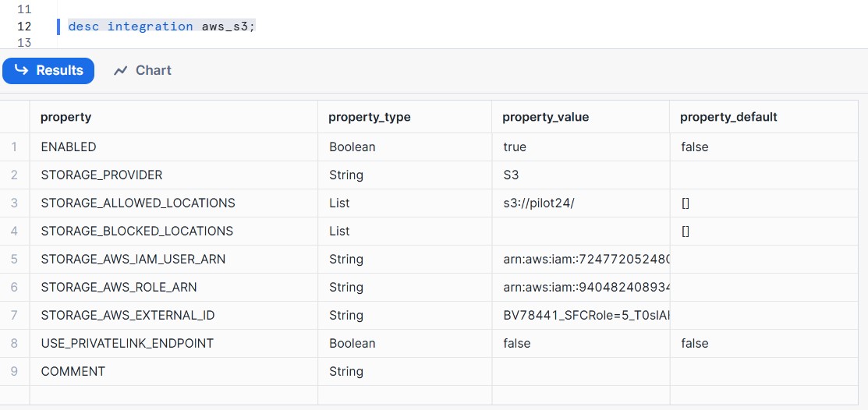Switch to the Chart tab
The width and height of the screenshot is (868, 410).
tap(143, 70)
